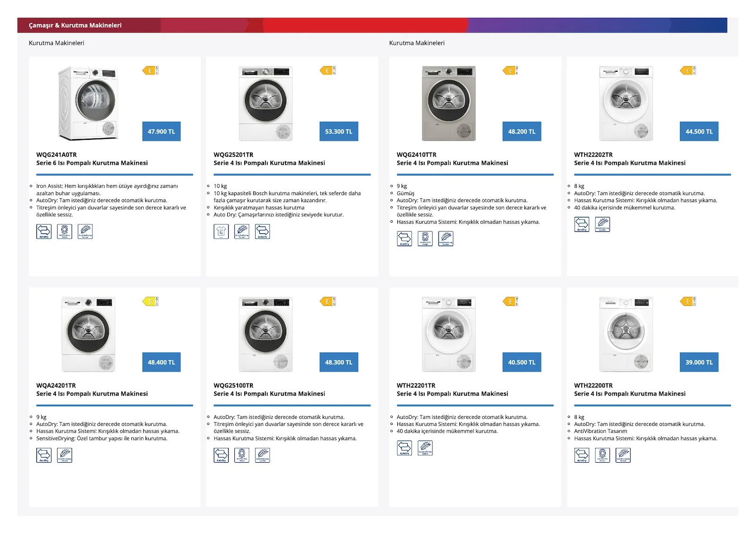Screen dimensions: 756x534
Task: Click the AutoDry icon under WQG25201TR
Action: pyautogui.click(x=263, y=231)
